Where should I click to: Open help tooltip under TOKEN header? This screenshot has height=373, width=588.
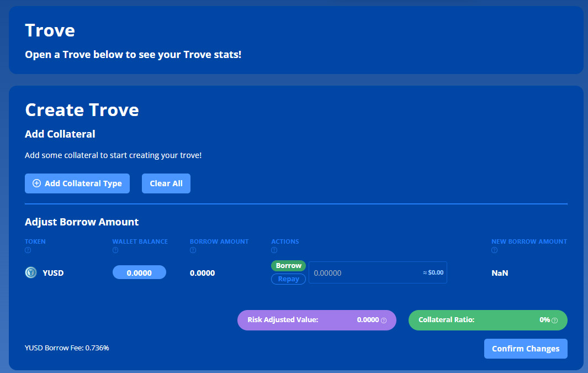pyautogui.click(x=28, y=250)
